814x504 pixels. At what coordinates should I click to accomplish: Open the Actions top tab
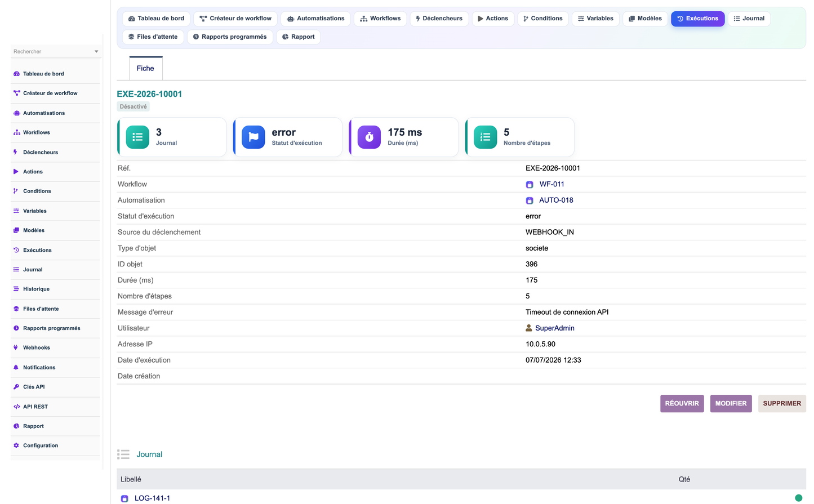click(493, 19)
